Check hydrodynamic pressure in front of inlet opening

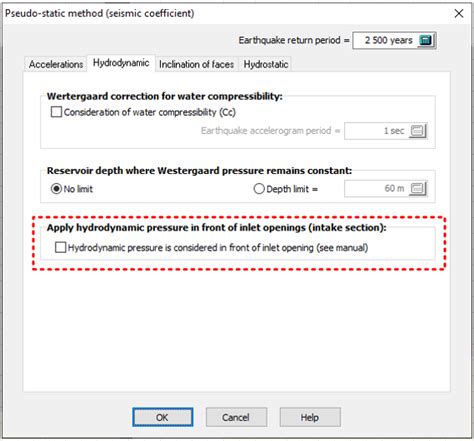60,247
